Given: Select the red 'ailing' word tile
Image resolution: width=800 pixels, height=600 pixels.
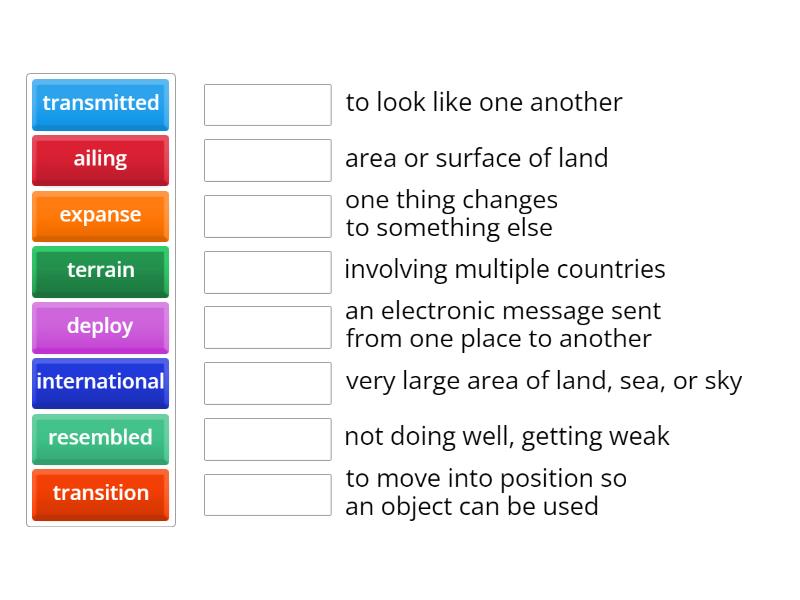Looking at the screenshot, I should tap(100, 160).
